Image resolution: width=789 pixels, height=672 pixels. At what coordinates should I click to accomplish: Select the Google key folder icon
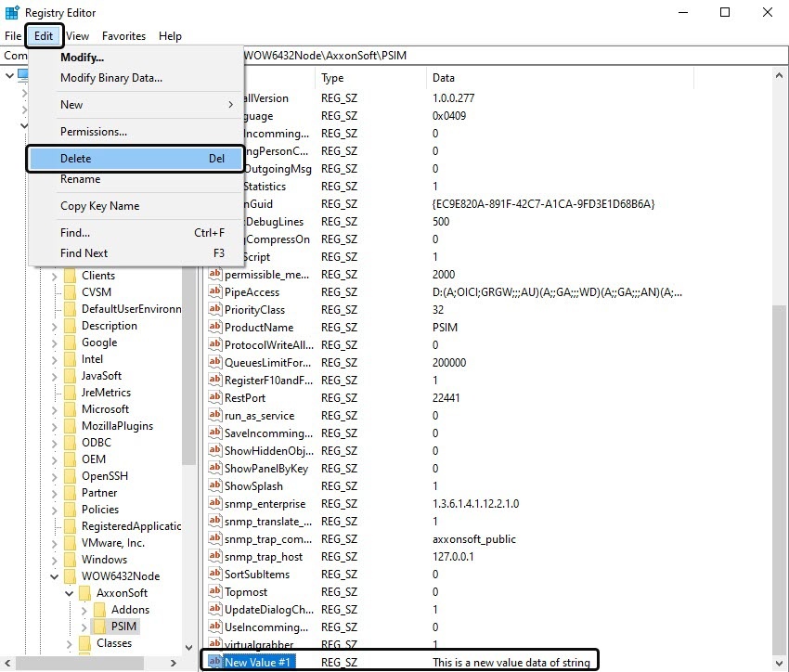tap(70, 342)
